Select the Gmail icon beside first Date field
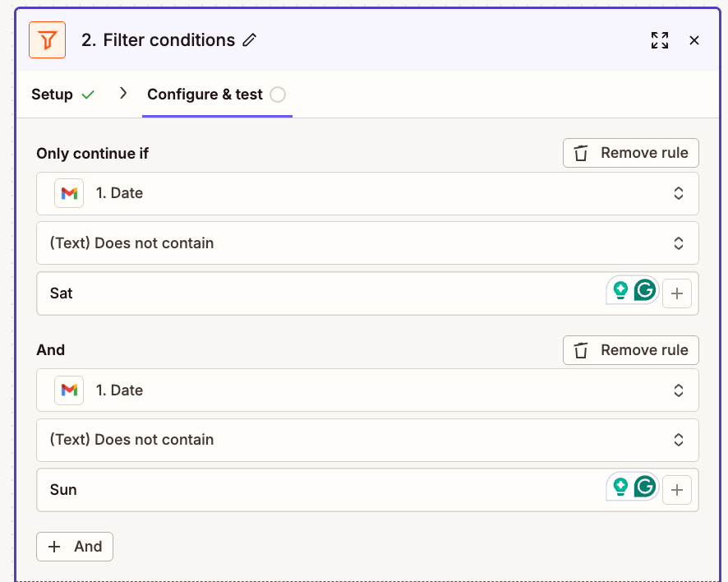The width and height of the screenshot is (728, 582). (69, 192)
